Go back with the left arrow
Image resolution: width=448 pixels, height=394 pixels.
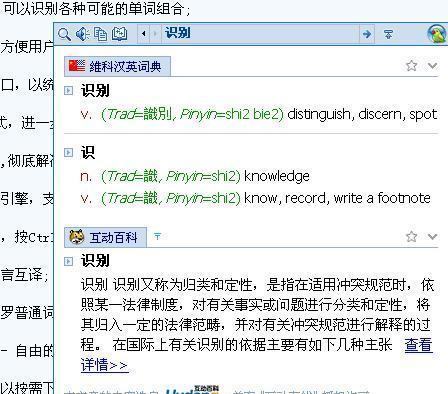point(144,34)
